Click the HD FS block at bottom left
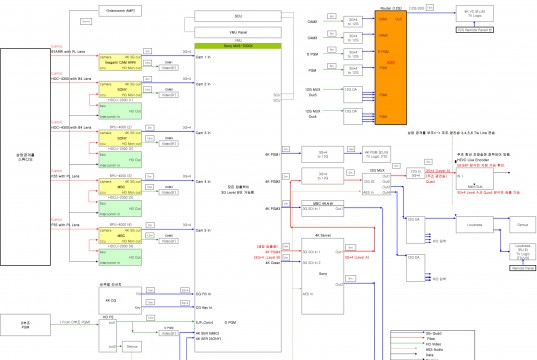Screen dimensions: 537x360 108,336
